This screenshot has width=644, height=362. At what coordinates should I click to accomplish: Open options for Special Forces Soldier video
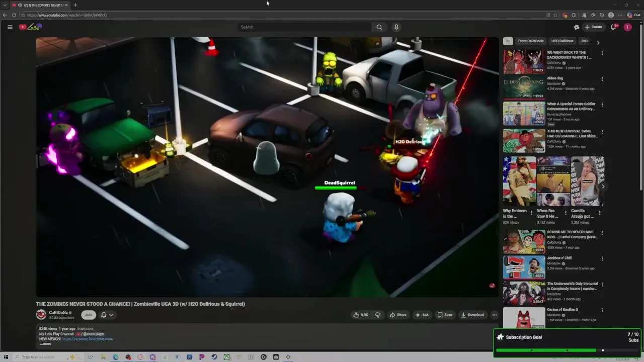point(602,105)
